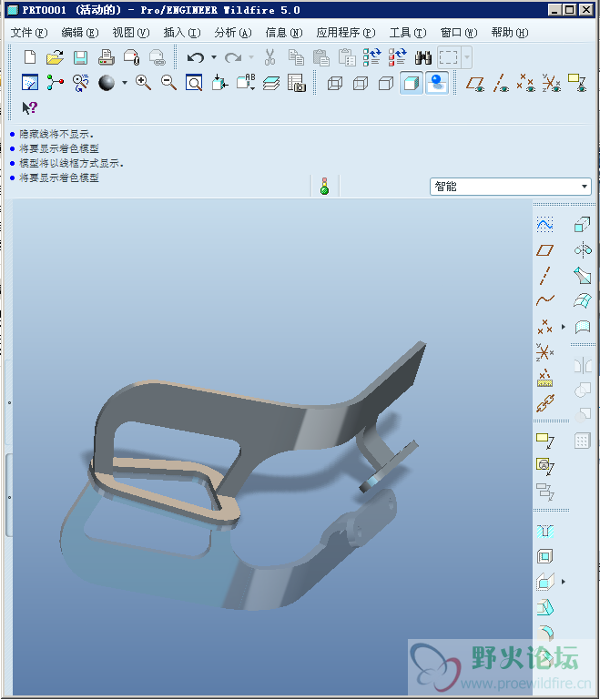Image resolution: width=600 pixels, height=700 pixels.
Task: Select the Variable Section Sweep tool
Action: coord(583,276)
